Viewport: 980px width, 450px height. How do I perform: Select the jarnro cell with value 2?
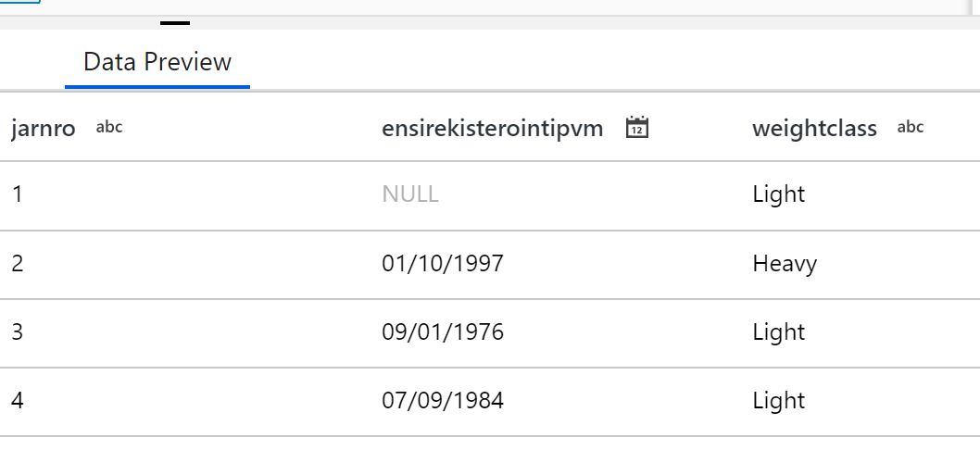[x=18, y=264]
